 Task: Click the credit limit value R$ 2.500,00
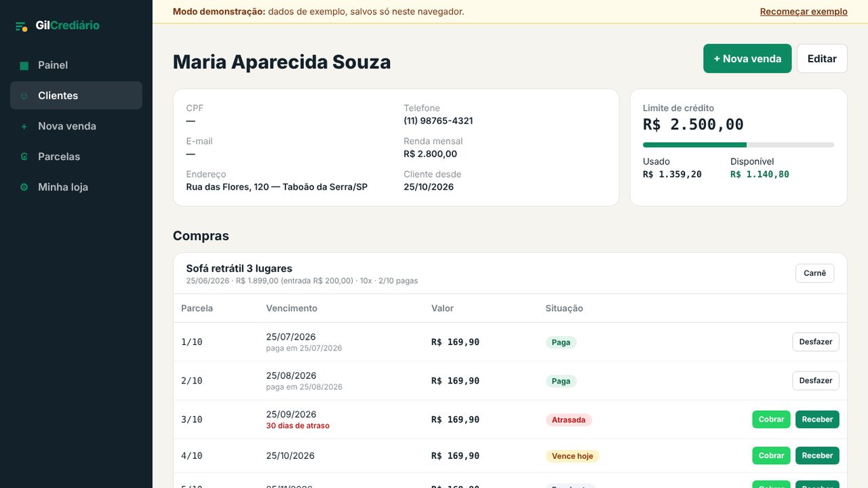[x=693, y=125]
